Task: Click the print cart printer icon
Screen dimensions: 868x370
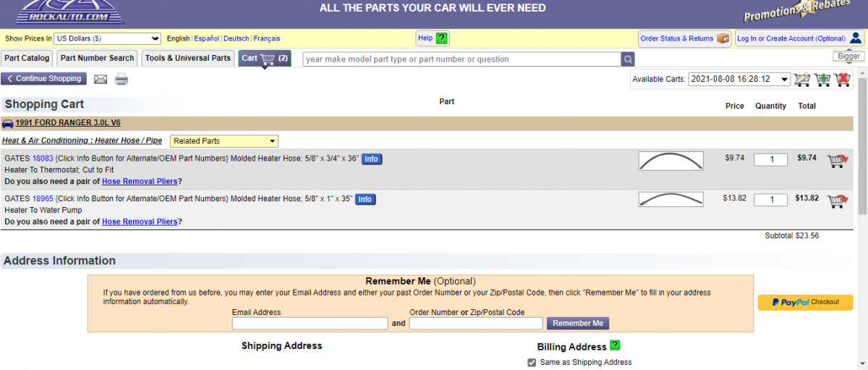Action: point(122,79)
